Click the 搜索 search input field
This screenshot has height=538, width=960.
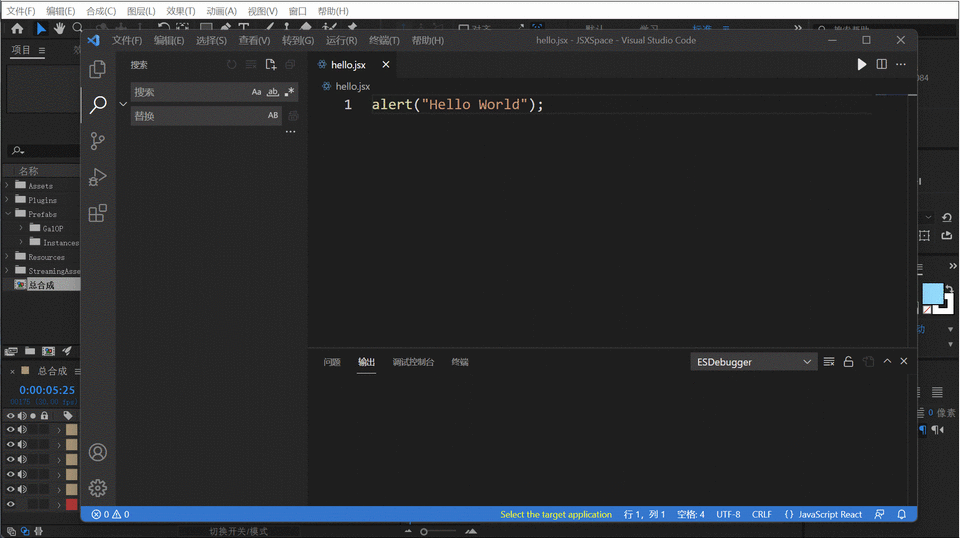pyautogui.click(x=190, y=92)
